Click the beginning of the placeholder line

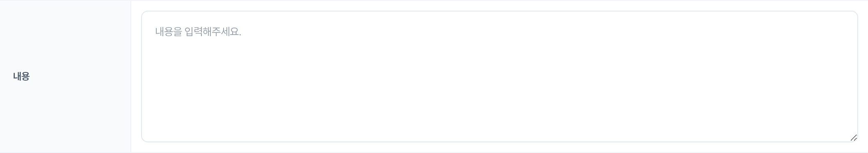click(156, 32)
